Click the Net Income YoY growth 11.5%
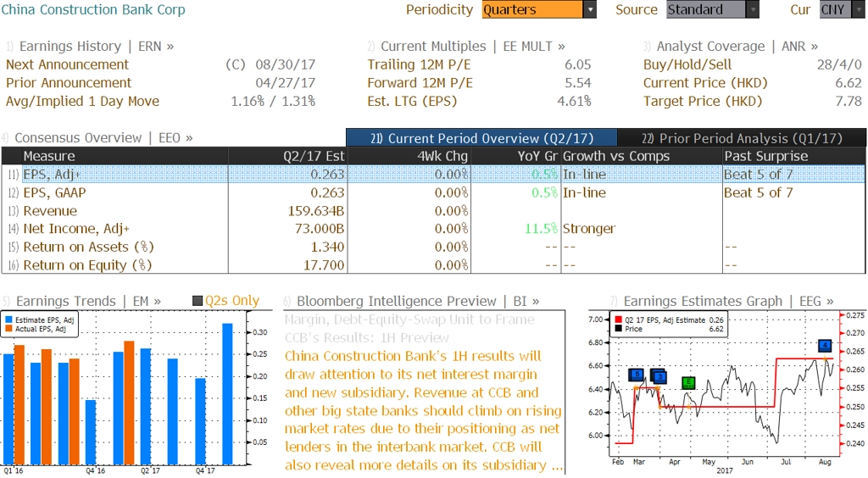This screenshot has height=478, width=868. [541, 229]
